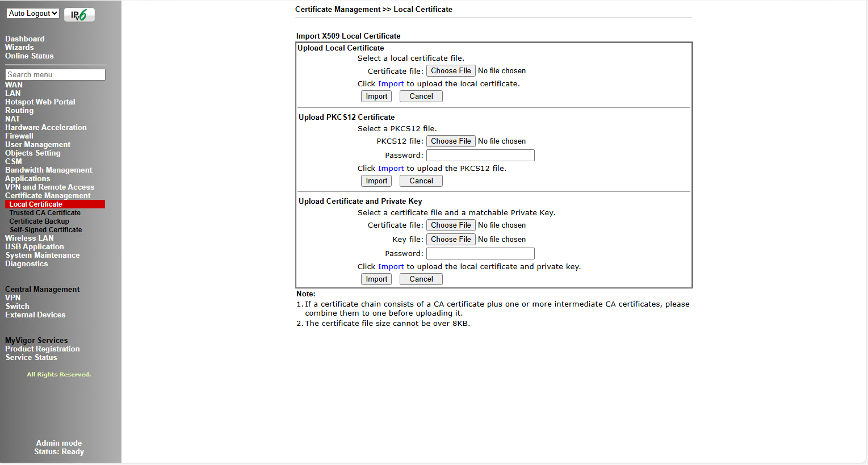Viewport: 868px width, 465px height.
Task: Import the PKCS12 certificate
Action: (376, 181)
